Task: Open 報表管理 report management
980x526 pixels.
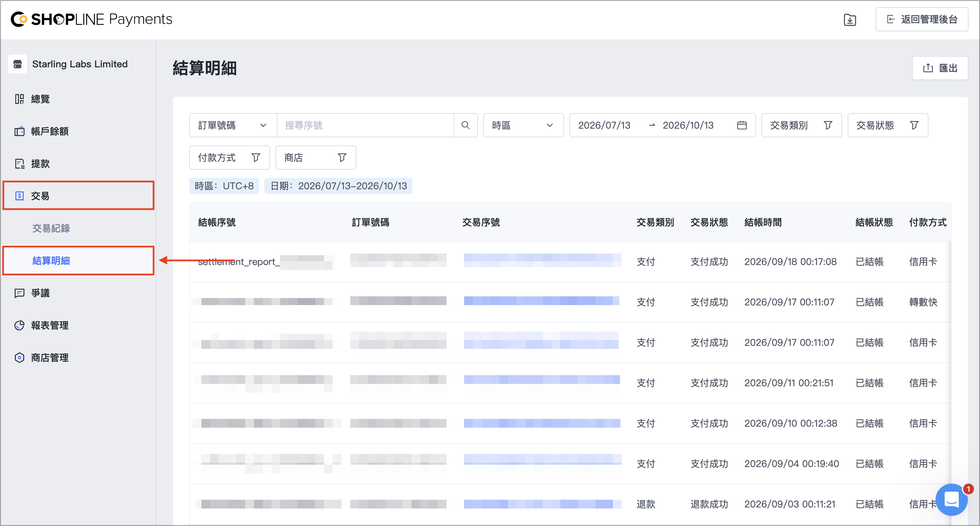Action: pos(78,325)
